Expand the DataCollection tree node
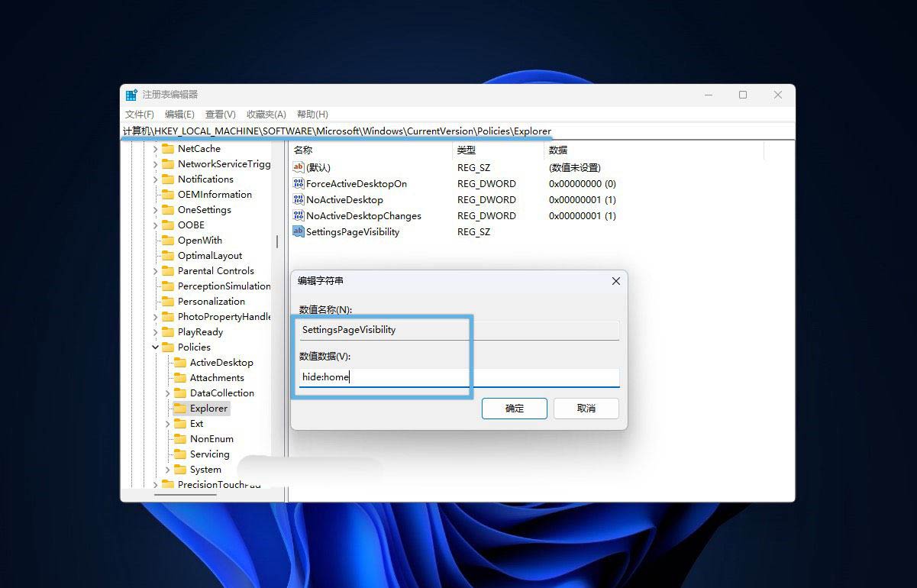Screen dimensions: 917x588 [x=168, y=393]
